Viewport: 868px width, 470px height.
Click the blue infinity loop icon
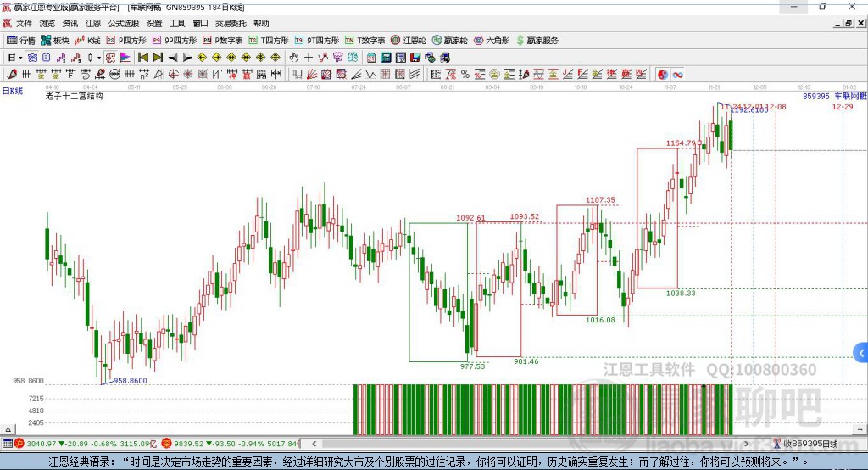[677, 75]
